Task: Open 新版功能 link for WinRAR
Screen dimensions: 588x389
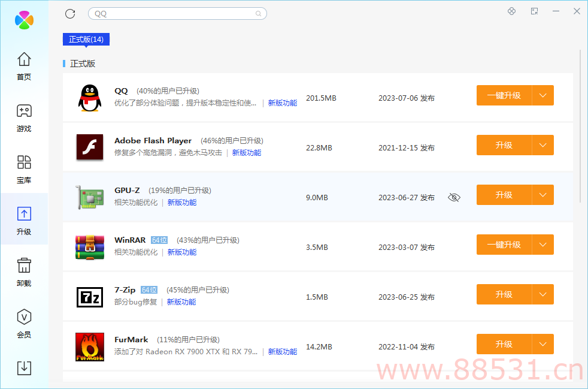Action: click(x=182, y=252)
